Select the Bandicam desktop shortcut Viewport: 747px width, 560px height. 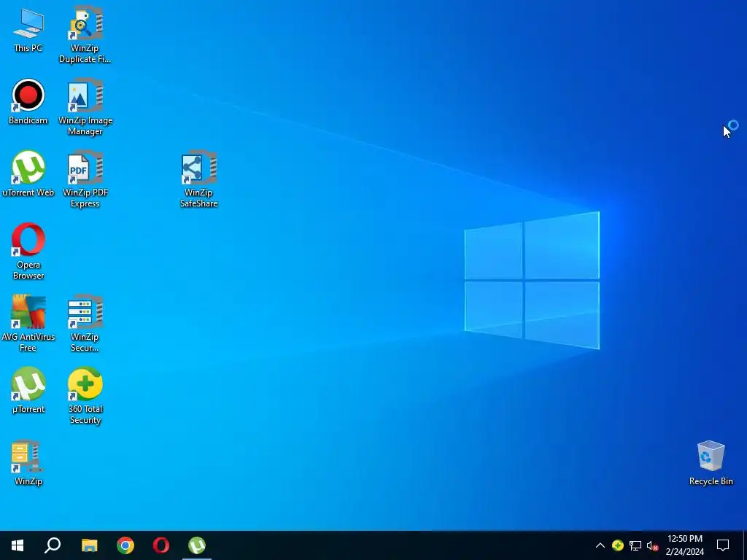pyautogui.click(x=28, y=102)
